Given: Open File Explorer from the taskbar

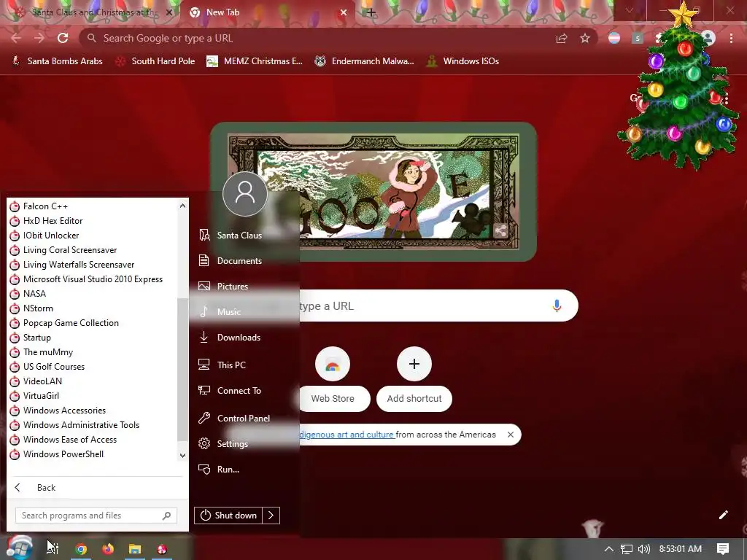Looking at the screenshot, I should [x=135, y=549].
